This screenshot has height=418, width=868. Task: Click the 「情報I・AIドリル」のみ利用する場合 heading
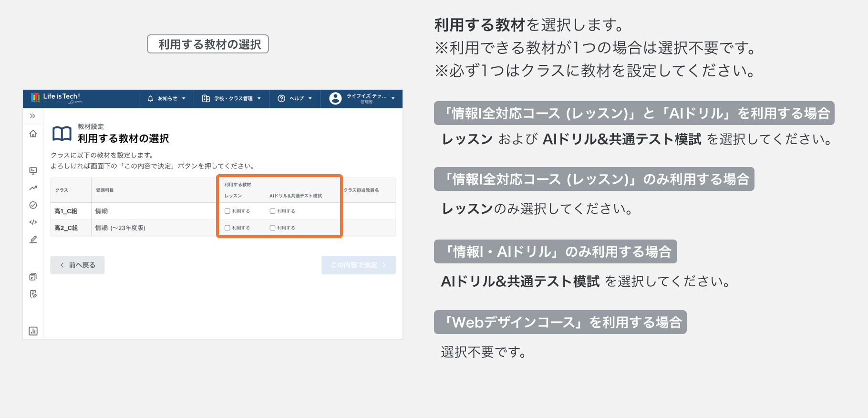click(x=556, y=251)
